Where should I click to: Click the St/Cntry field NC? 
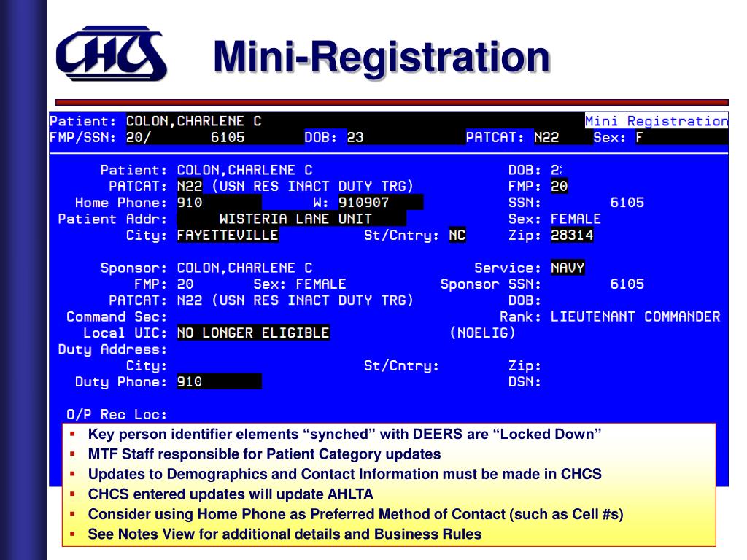click(x=457, y=236)
